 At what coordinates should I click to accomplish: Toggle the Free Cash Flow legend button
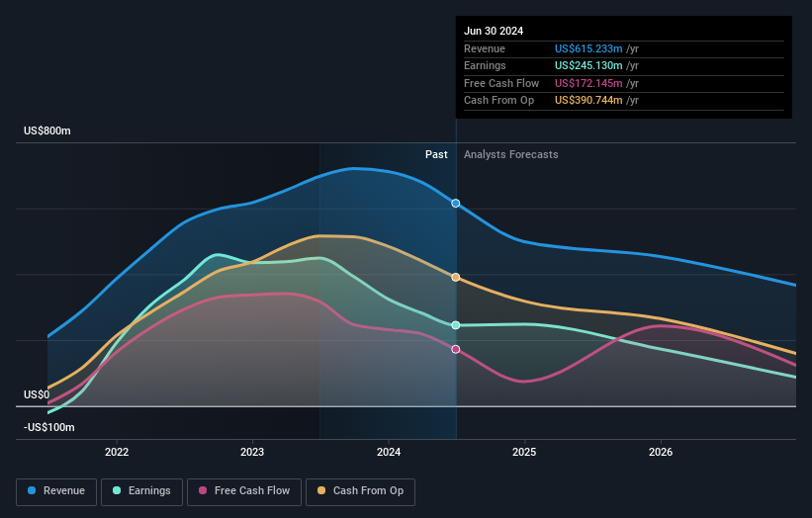244,491
